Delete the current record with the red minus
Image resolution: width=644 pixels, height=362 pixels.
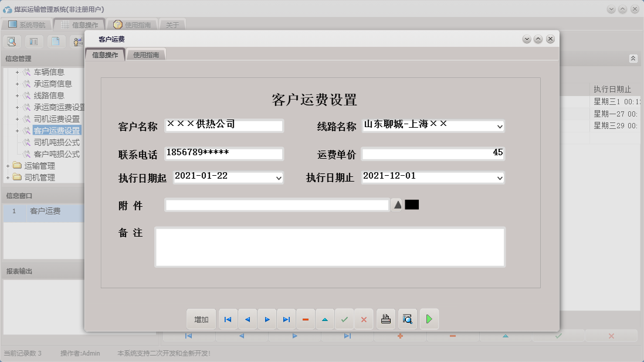(x=306, y=319)
